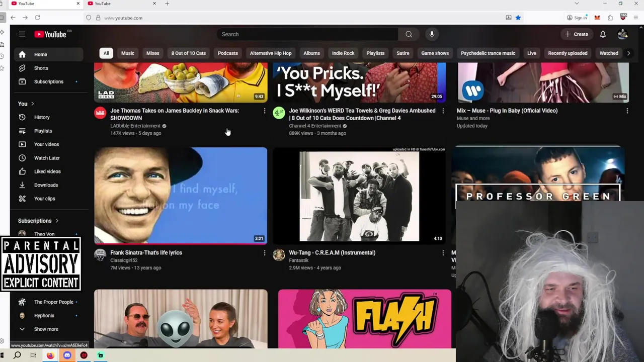Select the Satire filter chip
Viewport: 644px width, 362px height.
(403, 53)
